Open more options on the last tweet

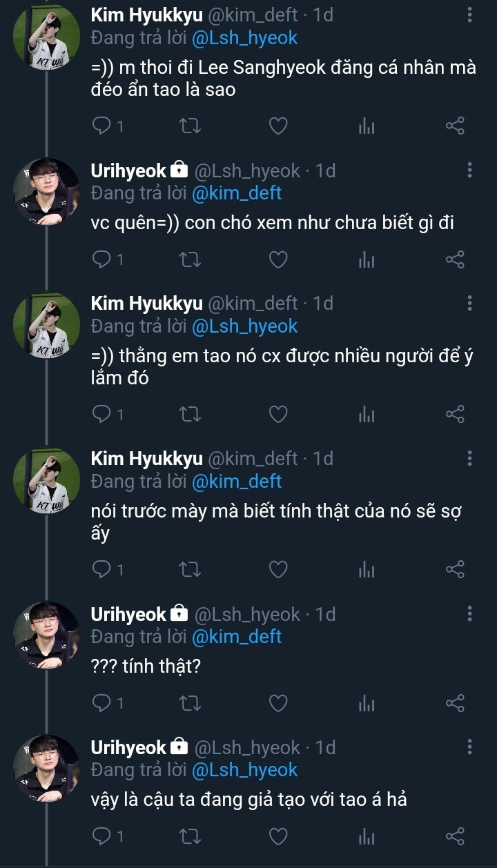(470, 747)
